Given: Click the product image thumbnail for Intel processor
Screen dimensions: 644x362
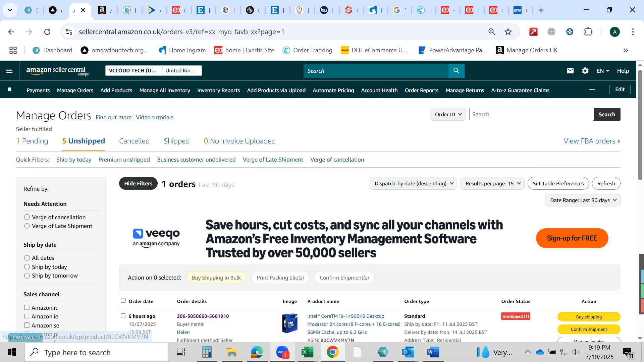Looking at the screenshot, I should 290,323.
